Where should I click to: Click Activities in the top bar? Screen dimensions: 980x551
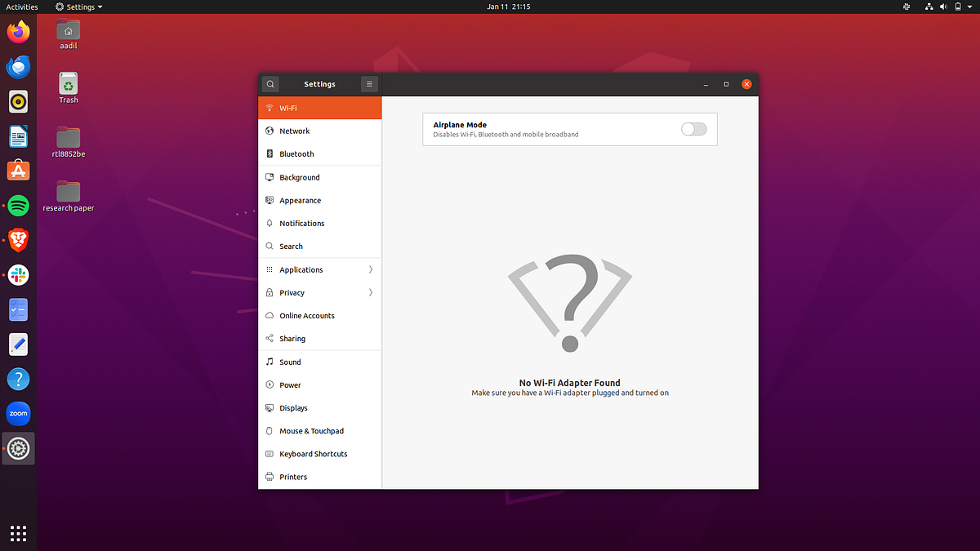(21, 7)
